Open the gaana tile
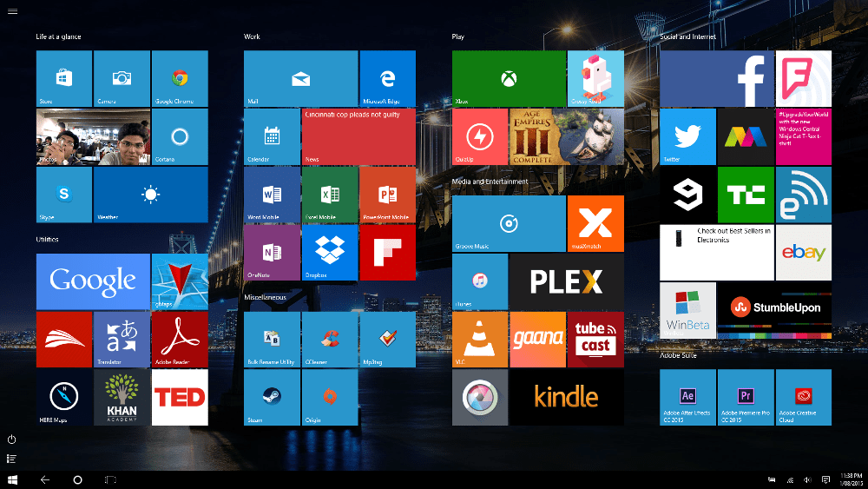This screenshot has width=868, height=489. pos(537,340)
